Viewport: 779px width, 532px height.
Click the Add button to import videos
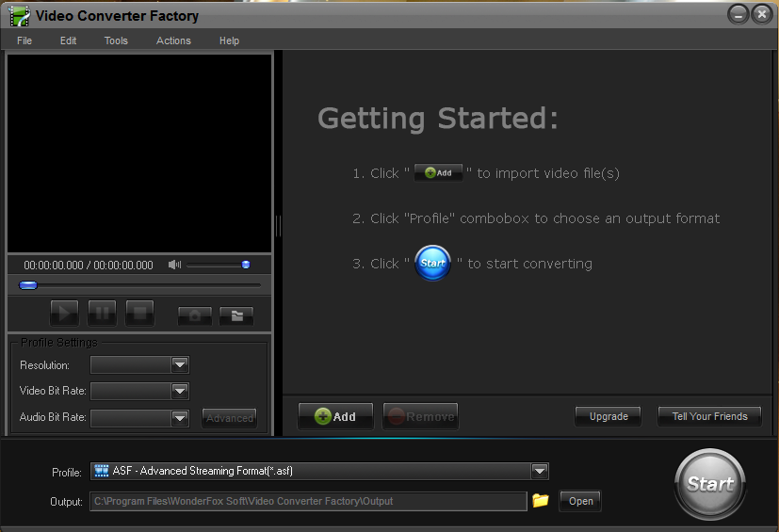click(335, 416)
